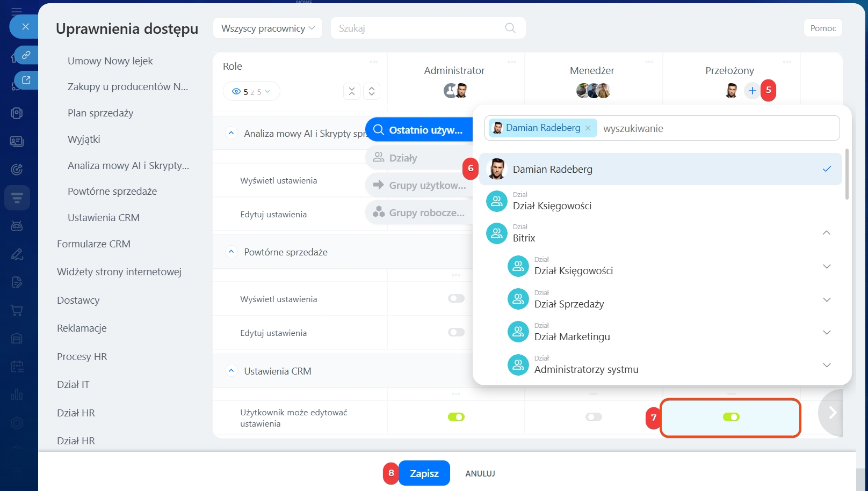Click the right arrow to scroll roles
Viewport: 868px width, 491px height.
click(832, 413)
